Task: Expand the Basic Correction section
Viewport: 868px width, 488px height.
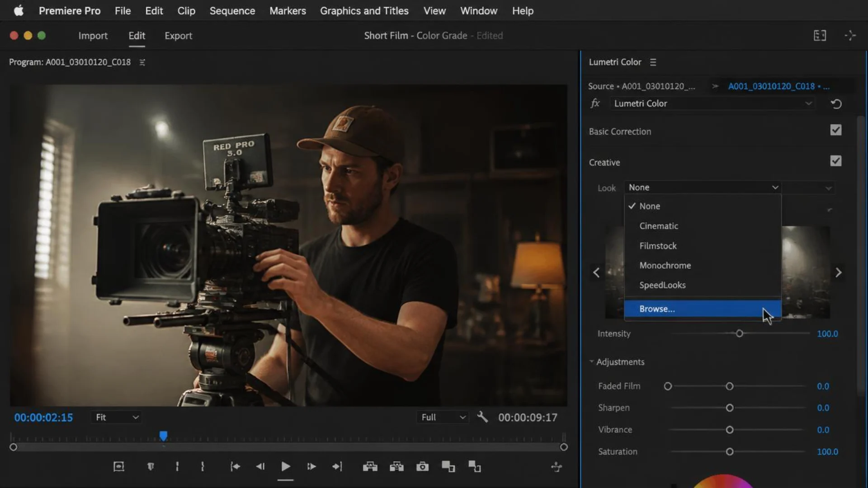Action: click(620, 131)
